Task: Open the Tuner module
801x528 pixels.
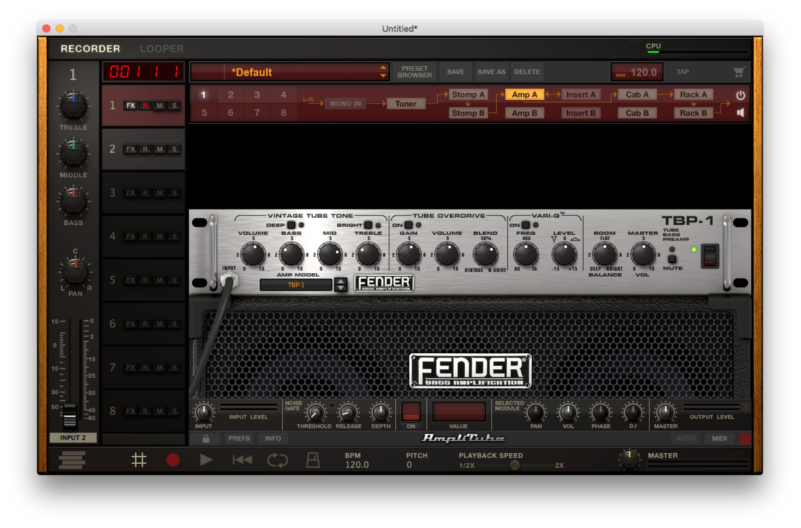Action: tap(406, 104)
